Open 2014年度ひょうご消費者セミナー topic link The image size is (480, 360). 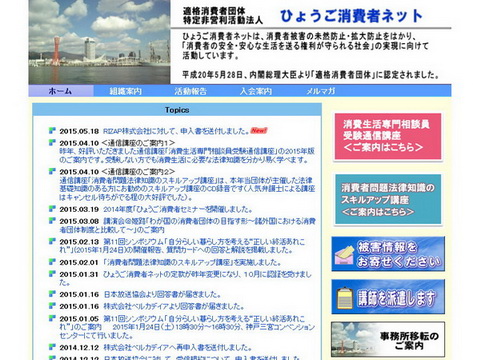tap(178, 210)
